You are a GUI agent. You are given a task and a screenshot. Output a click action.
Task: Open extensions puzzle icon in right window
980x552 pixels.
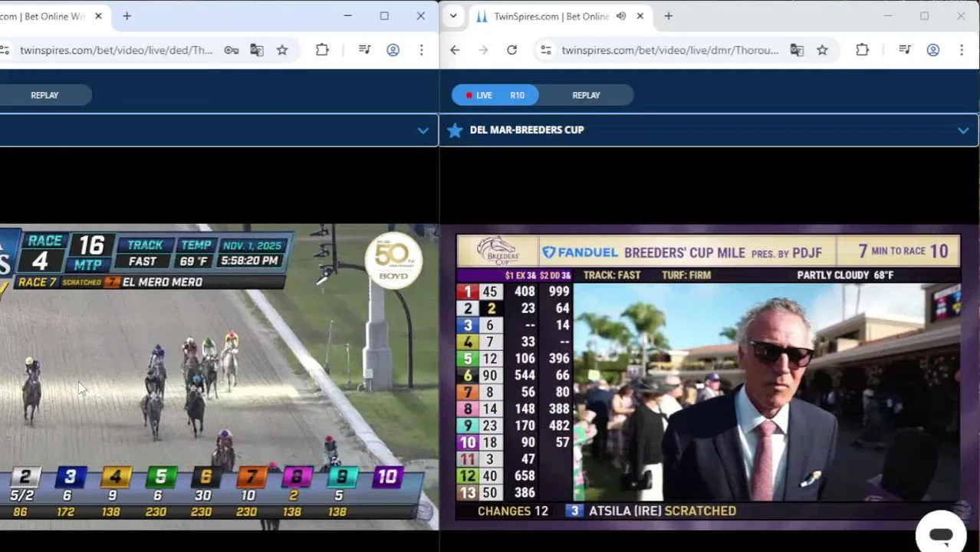point(862,50)
